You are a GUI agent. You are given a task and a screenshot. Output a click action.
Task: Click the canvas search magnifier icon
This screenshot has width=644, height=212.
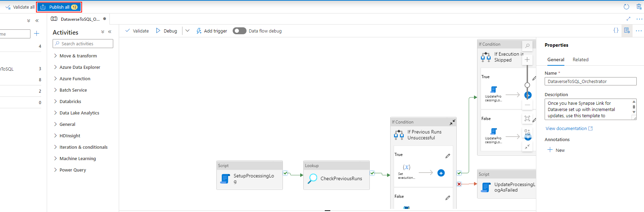tap(527, 46)
